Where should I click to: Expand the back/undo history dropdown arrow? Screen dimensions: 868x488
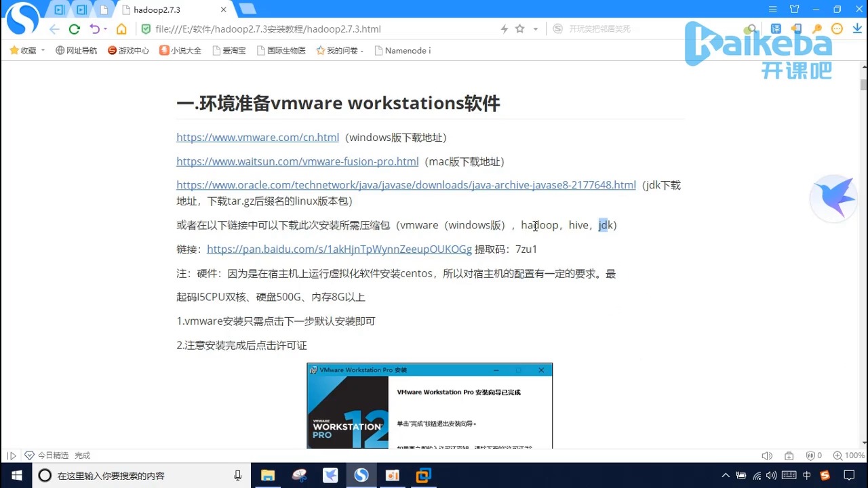[105, 29]
